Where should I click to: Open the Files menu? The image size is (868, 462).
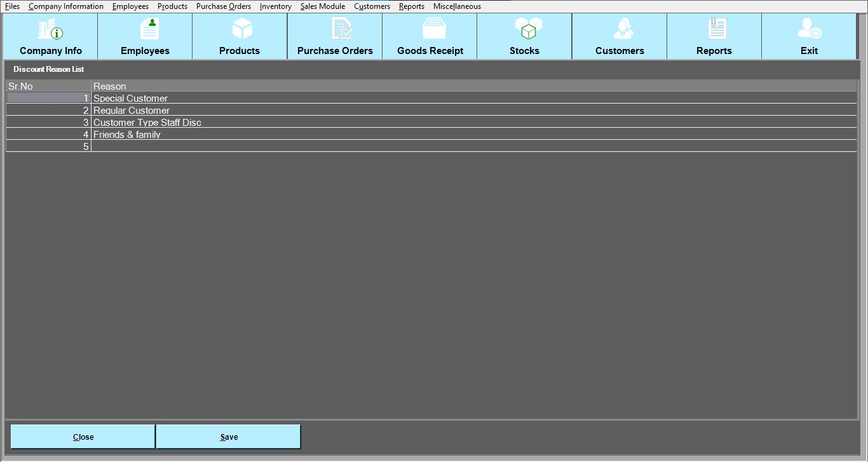[12, 6]
